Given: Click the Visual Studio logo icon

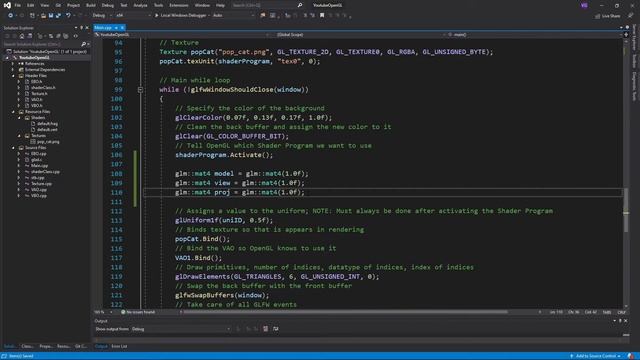Looking at the screenshot, I should [x=7, y=5].
